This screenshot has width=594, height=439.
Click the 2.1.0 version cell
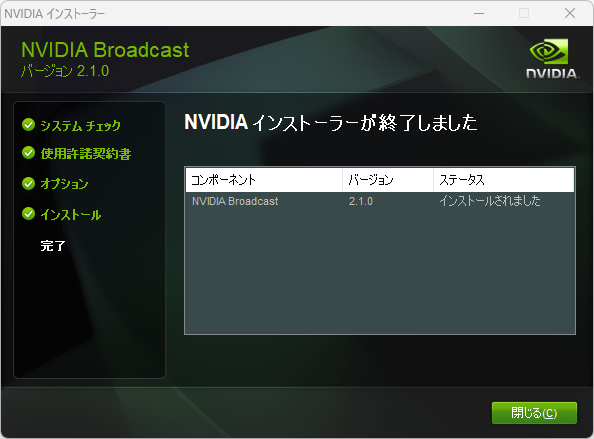tap(361, 201)
